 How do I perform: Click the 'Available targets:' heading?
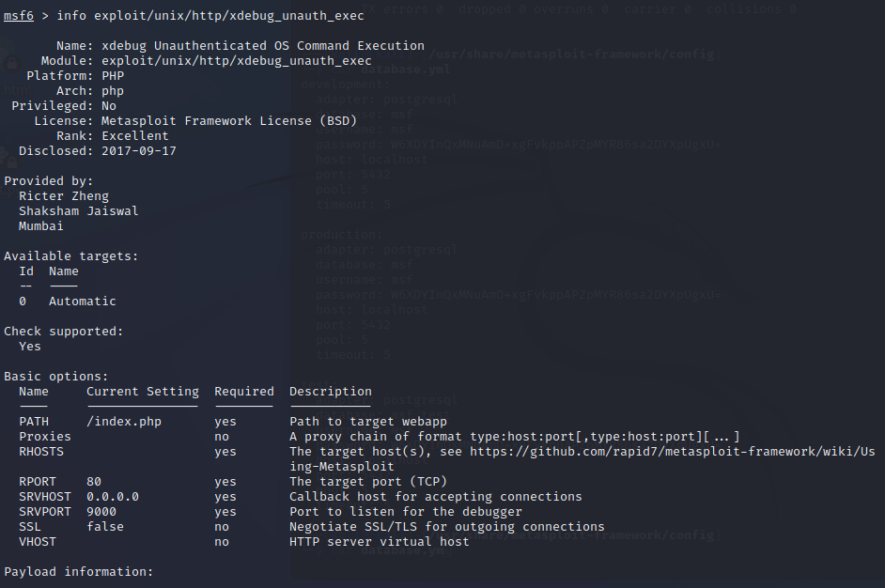point(71,256)
